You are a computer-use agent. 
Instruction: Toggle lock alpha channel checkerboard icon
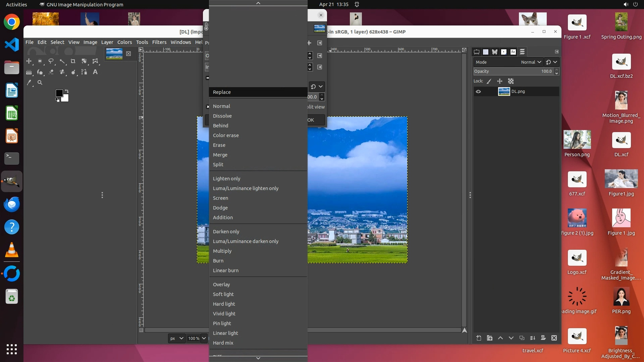tap(511, 81)
